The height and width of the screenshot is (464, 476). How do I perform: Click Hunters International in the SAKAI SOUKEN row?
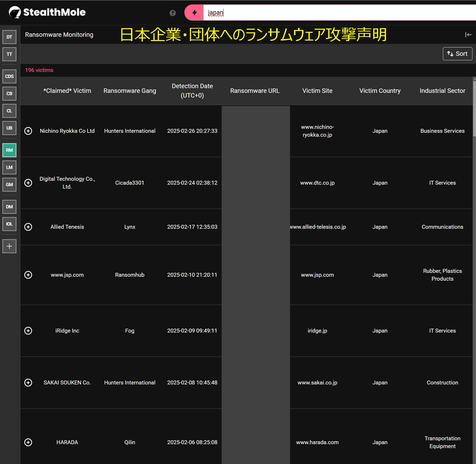130,383
